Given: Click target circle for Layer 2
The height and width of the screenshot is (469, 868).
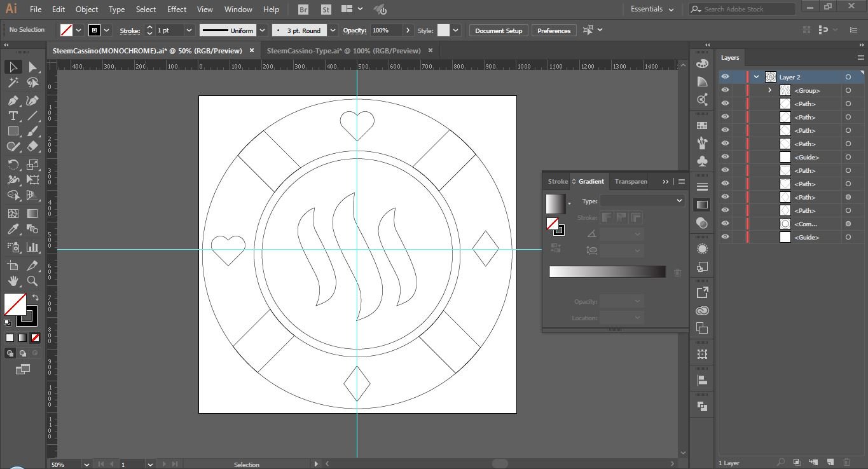Looking at the screenshot, I should [848, 77].
